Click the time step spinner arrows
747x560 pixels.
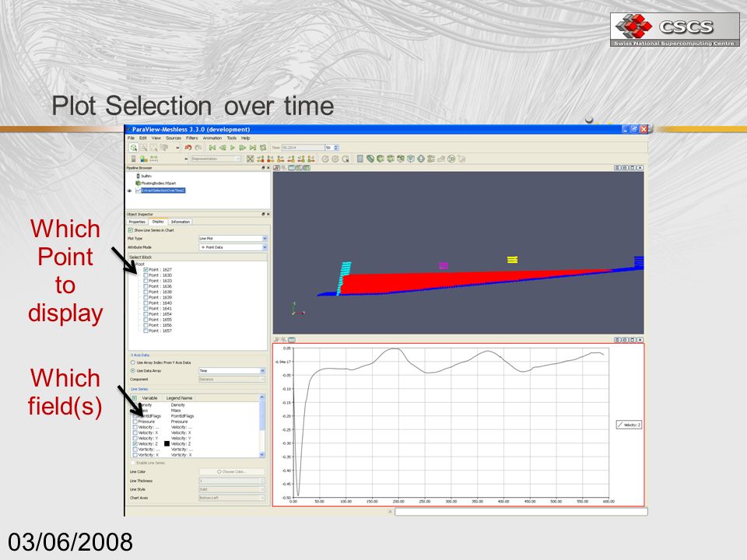pyautogui.click(x=336, y=148)
